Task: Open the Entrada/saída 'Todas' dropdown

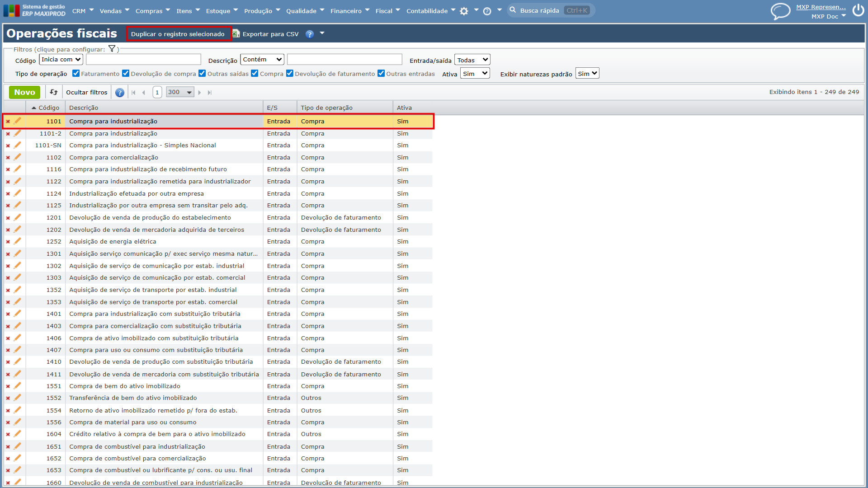Action: click(472, 60)
